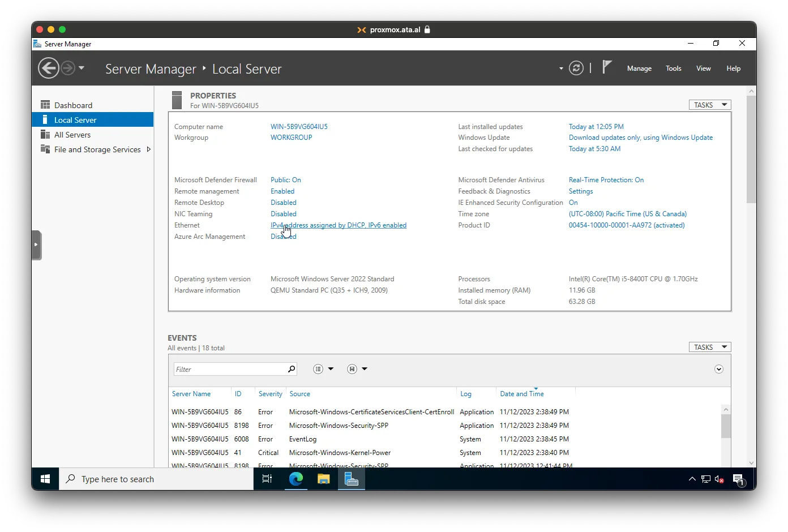Open dropdown arrow next to criteria list icon

point(331,369)
